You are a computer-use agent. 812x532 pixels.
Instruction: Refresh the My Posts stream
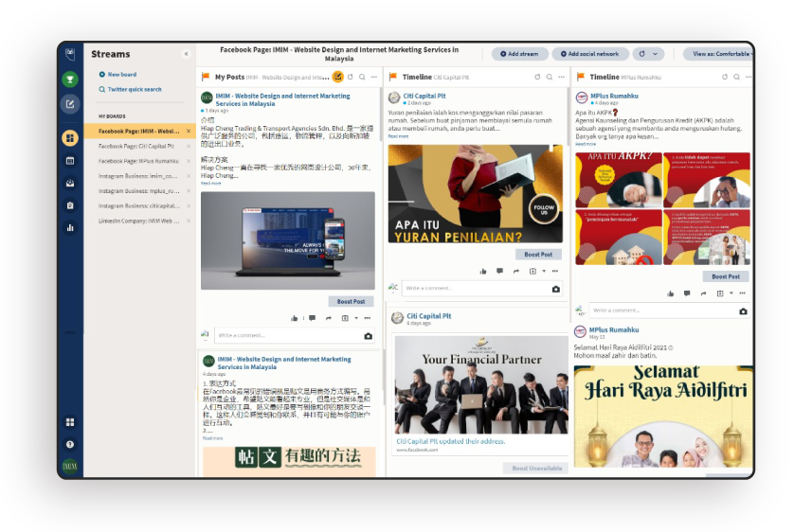click(351, 77)
